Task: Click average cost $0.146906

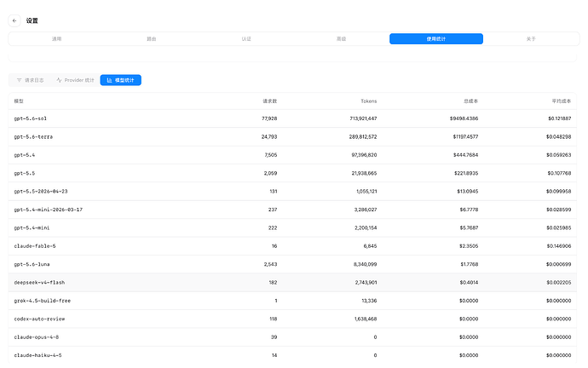Action: [x=559, y=246]
